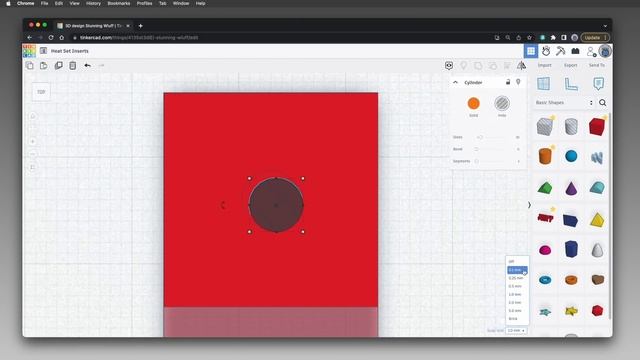This screenshot has width=640, height=360.
Task: Pick the orange Cylinder shape
Action: pyautogui.click(x=545, y=156)
